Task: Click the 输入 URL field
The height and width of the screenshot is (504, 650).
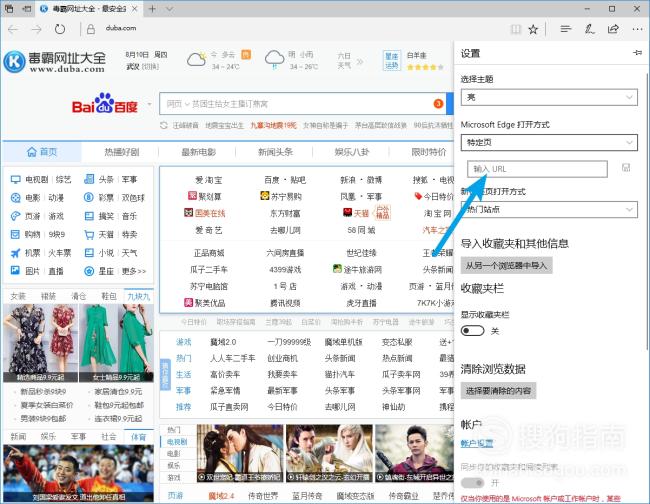Action: coord(537,169)
